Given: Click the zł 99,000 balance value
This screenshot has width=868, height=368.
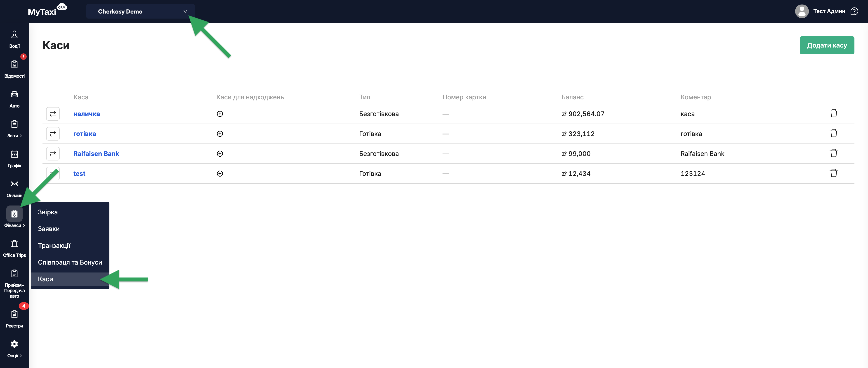Looking at the screenshot, I should point(576,153).
